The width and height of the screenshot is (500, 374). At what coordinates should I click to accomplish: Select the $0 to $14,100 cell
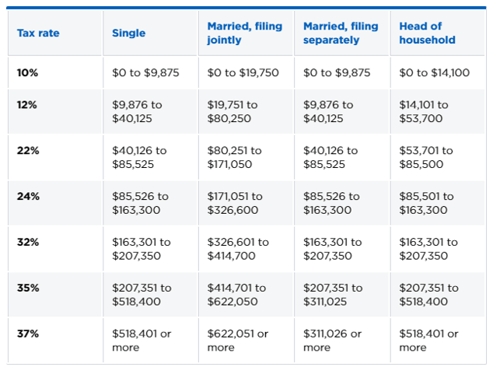click(434, 73)
